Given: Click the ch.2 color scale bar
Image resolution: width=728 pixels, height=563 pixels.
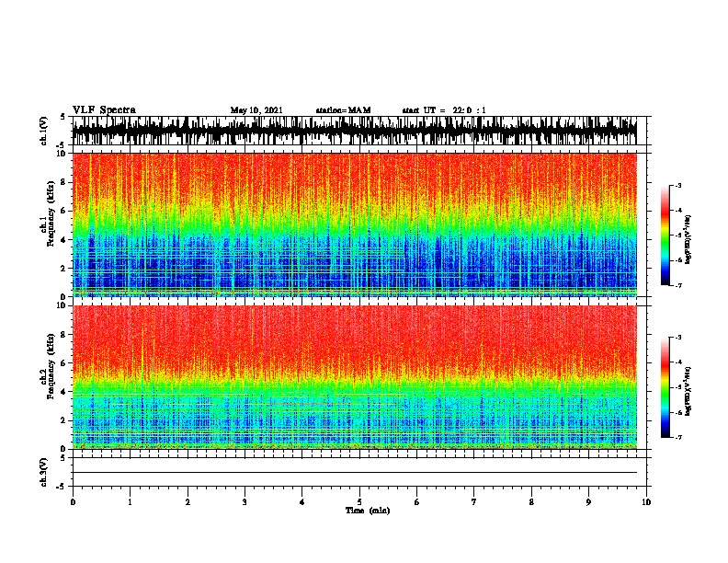Looking at the screenshot, I should pos(665,387).
